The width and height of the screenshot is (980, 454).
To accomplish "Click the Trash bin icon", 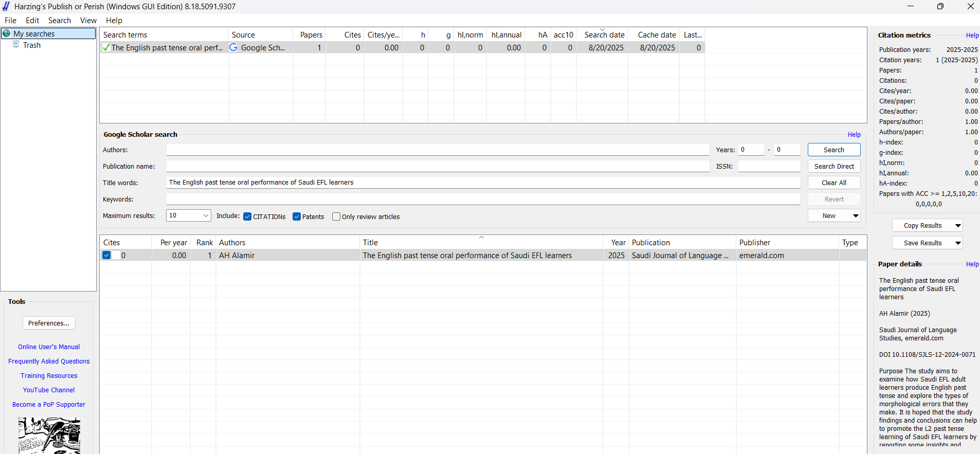I will (x=16, y=45).
